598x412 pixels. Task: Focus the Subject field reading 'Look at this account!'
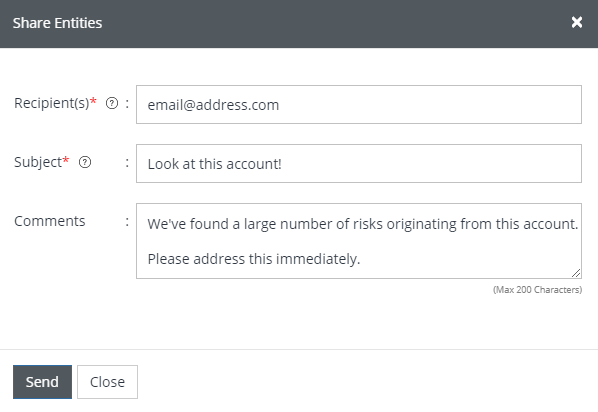pyautogui.click(x=359, y=163)
